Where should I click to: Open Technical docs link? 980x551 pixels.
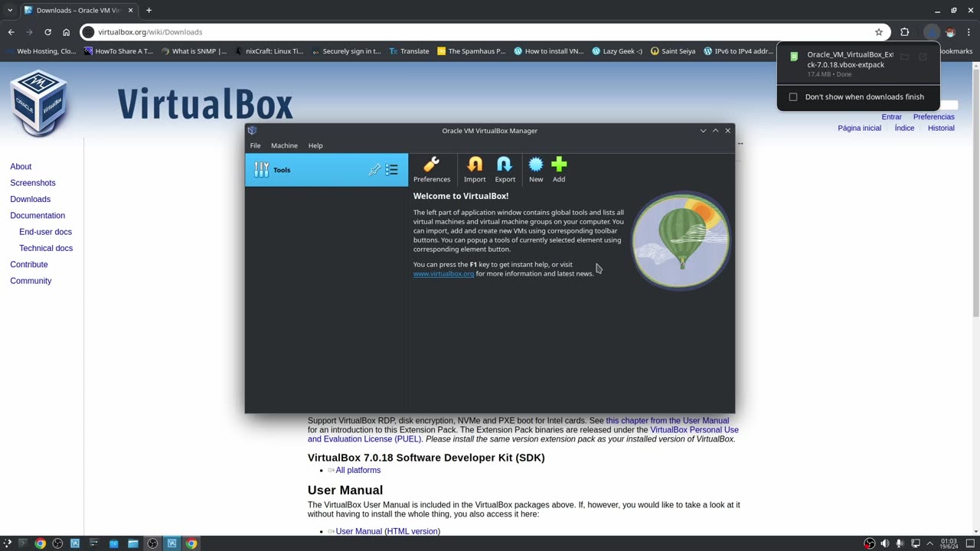[x=46, y=248]
